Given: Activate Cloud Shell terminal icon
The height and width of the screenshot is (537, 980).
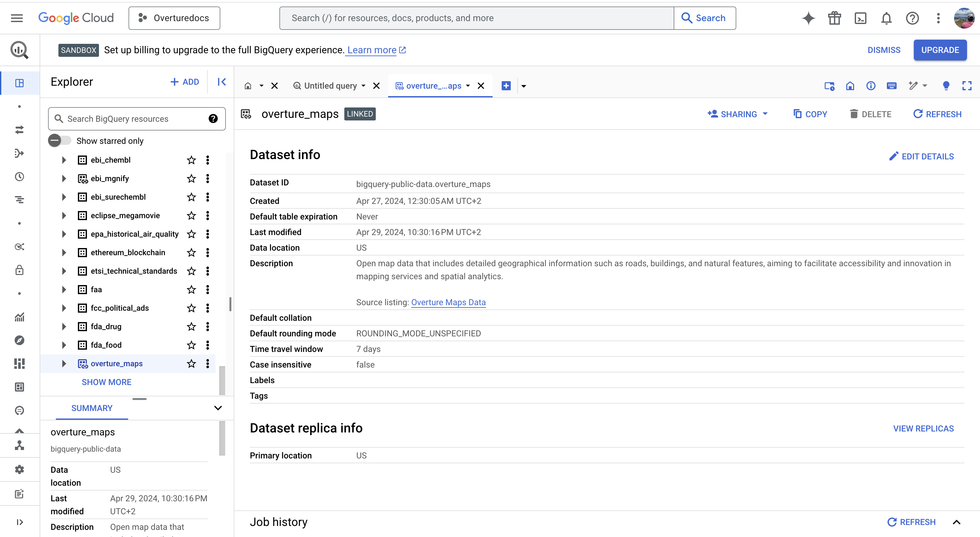Looking at the screenshot, I should [860, 18].
